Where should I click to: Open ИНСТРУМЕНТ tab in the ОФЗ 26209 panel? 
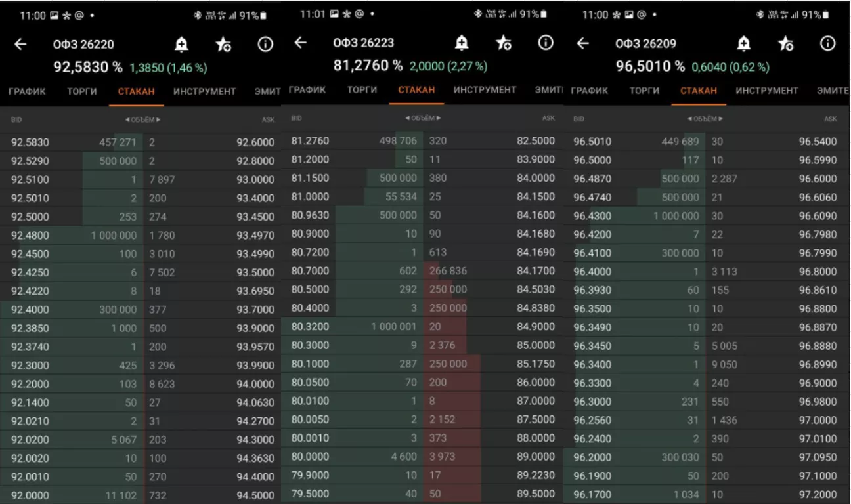coord(767,91)
